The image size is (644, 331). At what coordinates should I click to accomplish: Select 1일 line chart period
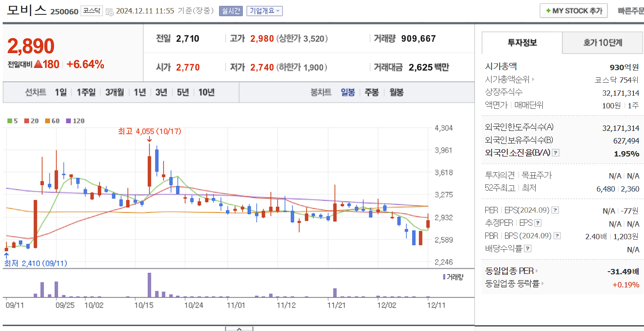[x=61, y=92]
